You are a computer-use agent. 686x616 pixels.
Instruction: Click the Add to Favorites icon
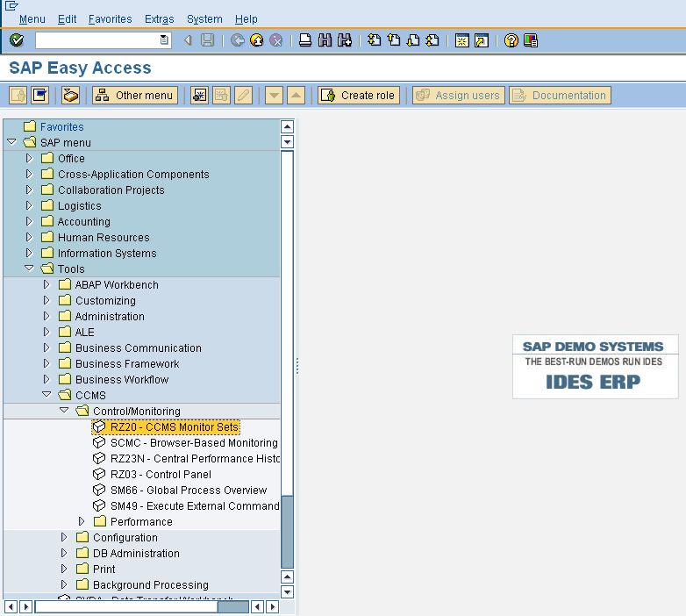coord(199,95)
